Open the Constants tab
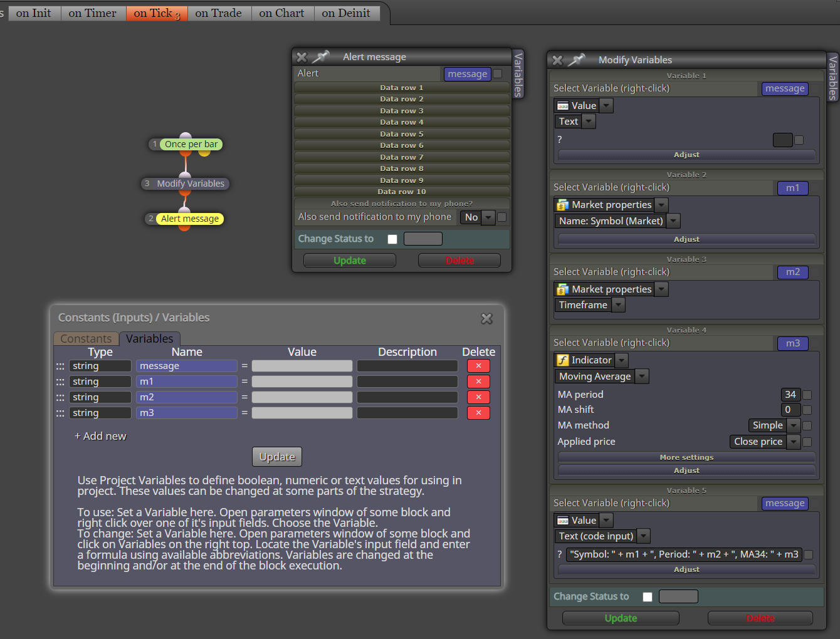This screenshot has width=840, height=639. [x=86, y=339]
